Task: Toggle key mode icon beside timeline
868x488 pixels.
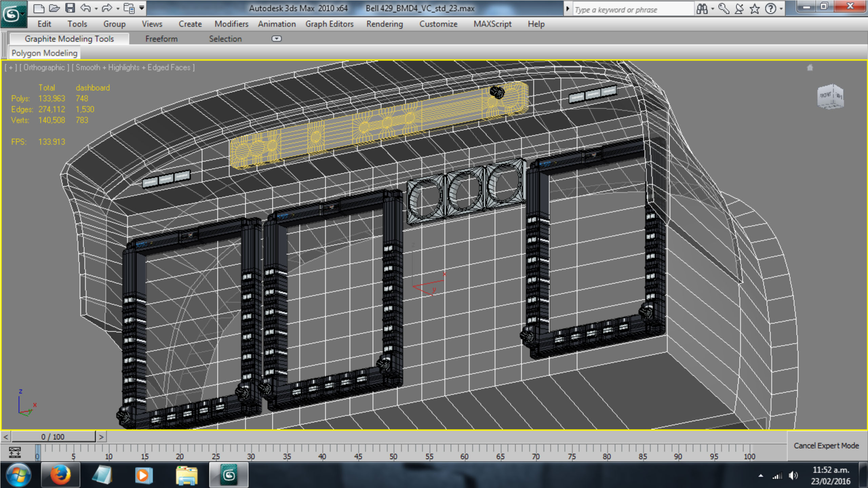Action: (x=15, y=452)
